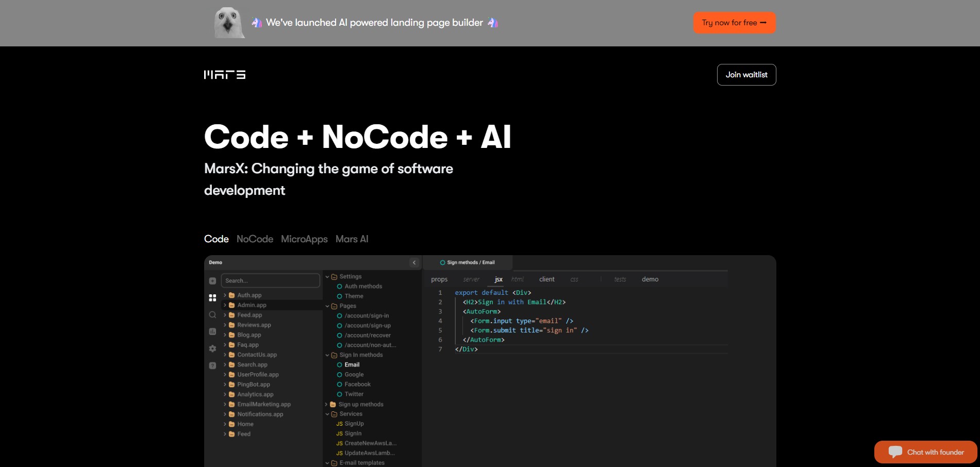Expand the Admin.app folder chevron
The image size is (980, 467).
pos(225,305)
